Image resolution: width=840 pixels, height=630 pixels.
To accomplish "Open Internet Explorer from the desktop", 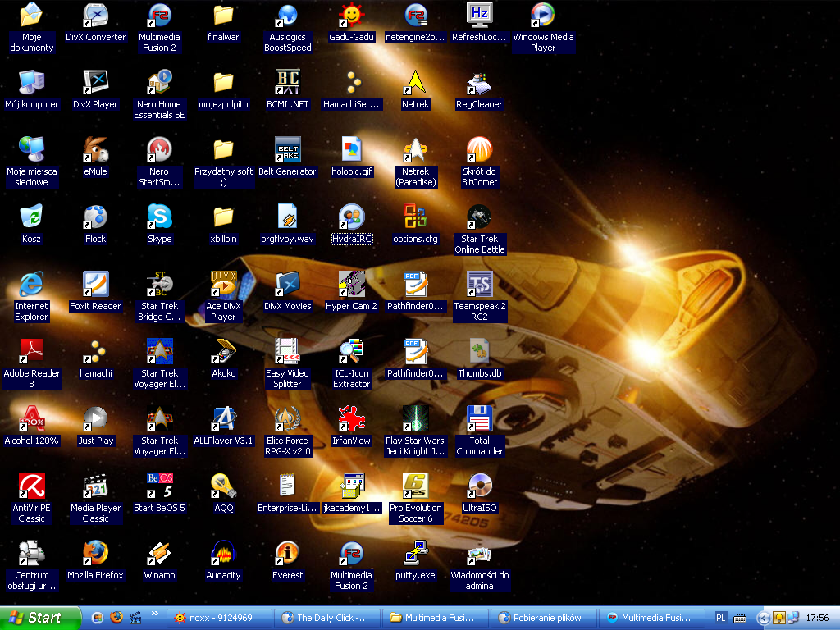I will (31, 284).
